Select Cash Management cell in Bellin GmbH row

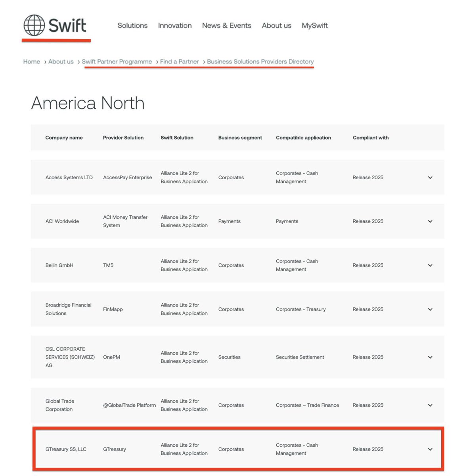[x=297, y=265]
